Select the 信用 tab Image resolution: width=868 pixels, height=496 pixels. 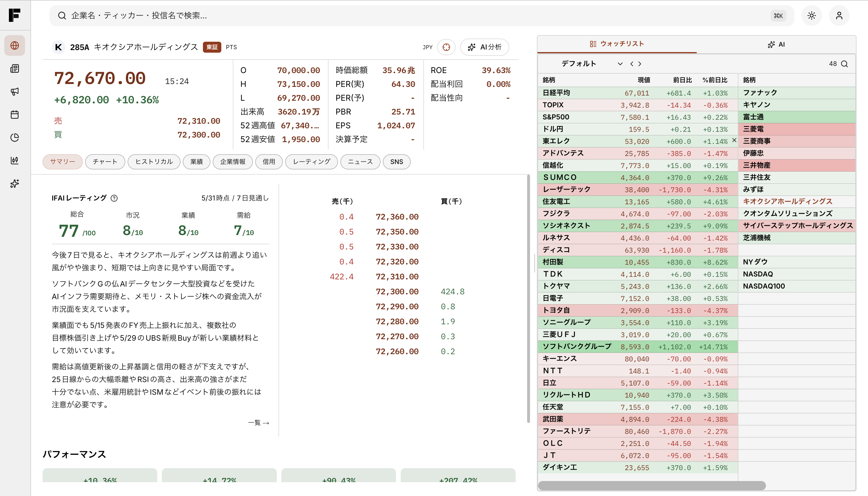[269, 162]
